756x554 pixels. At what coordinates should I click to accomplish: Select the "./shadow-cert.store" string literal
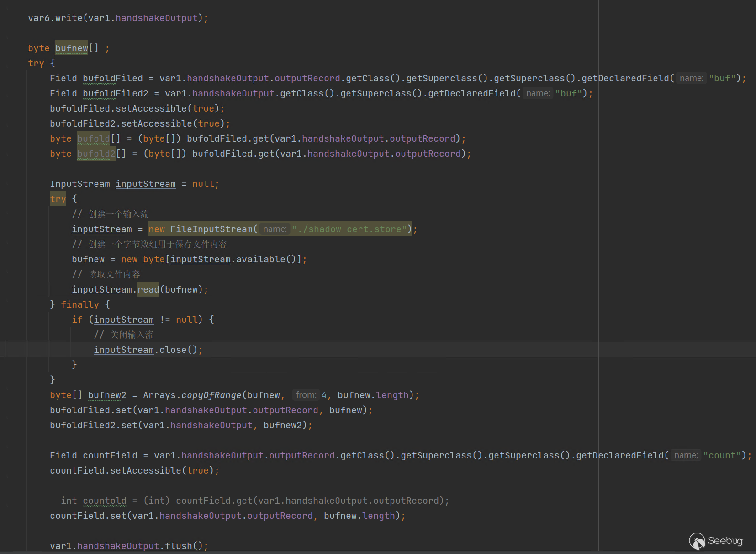pyautogui.click(x=349, y=229)
